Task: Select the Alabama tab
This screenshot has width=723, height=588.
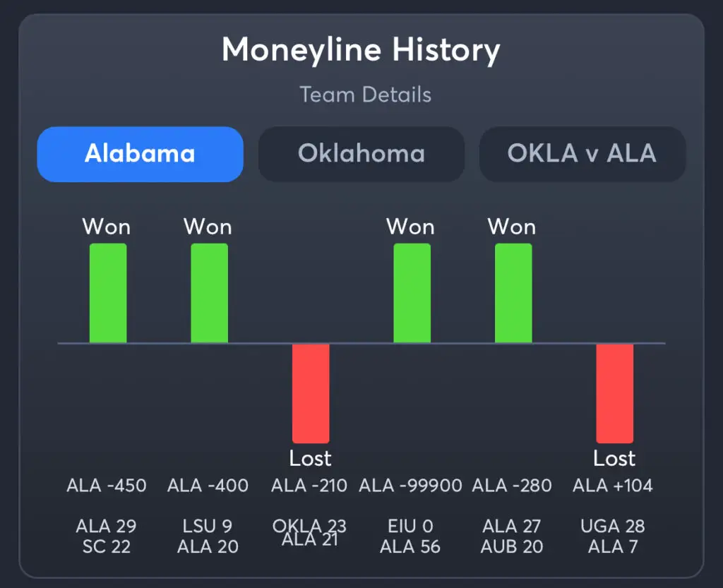Action: tap(140, 154)
